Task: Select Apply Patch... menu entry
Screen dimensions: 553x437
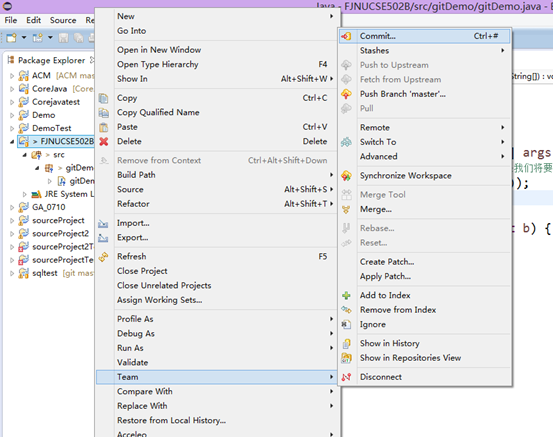Action: [x=425, y=277]
